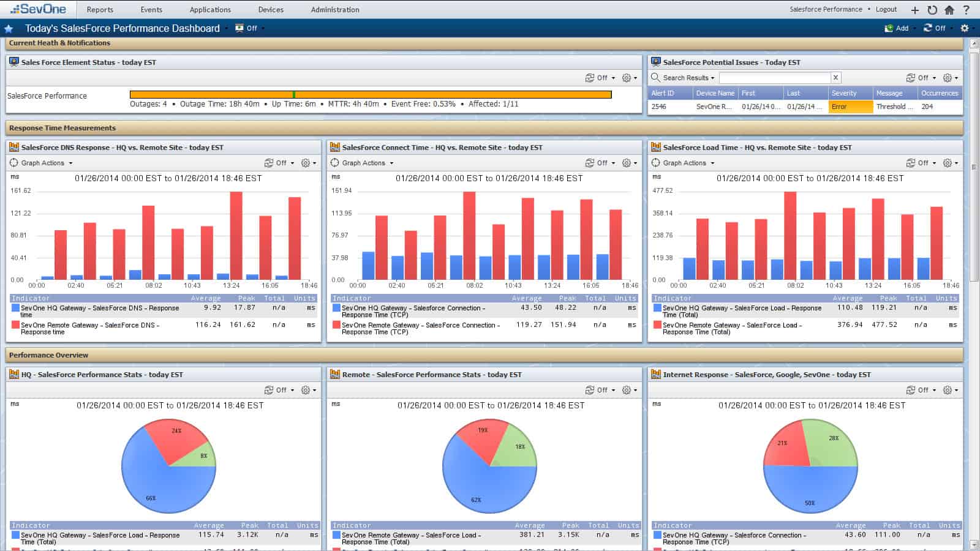Open help with the question mark icon

pos(967,10)
